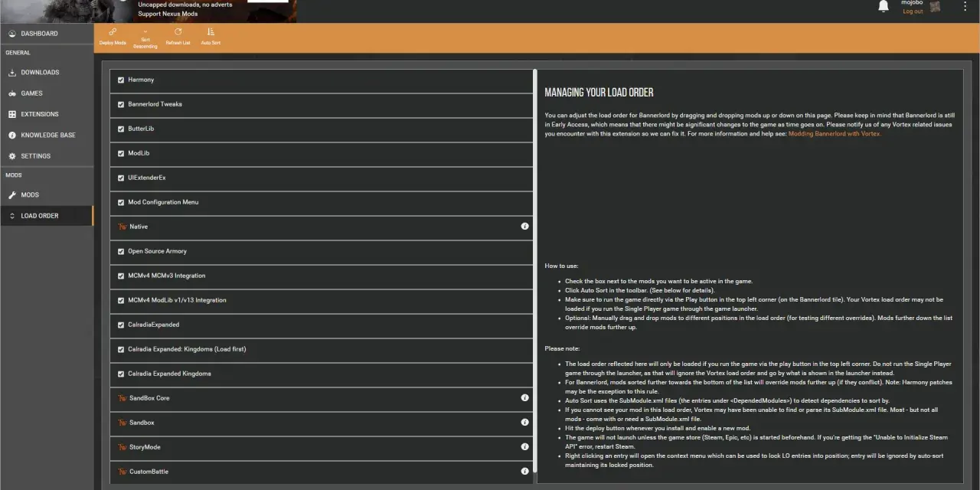Image resolution: width=980 pixels, height=490 pixels.
Task: Uncheck the Harmony mod checkbox
Action: 121,80
